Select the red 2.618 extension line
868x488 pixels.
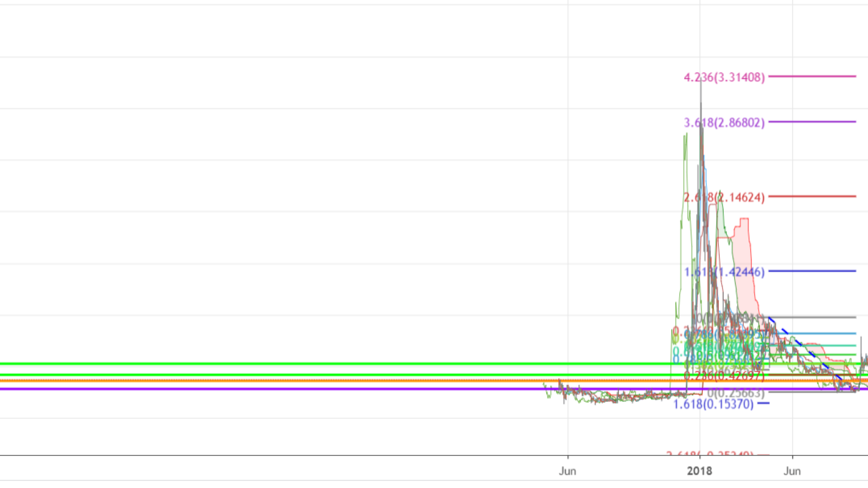812,196
